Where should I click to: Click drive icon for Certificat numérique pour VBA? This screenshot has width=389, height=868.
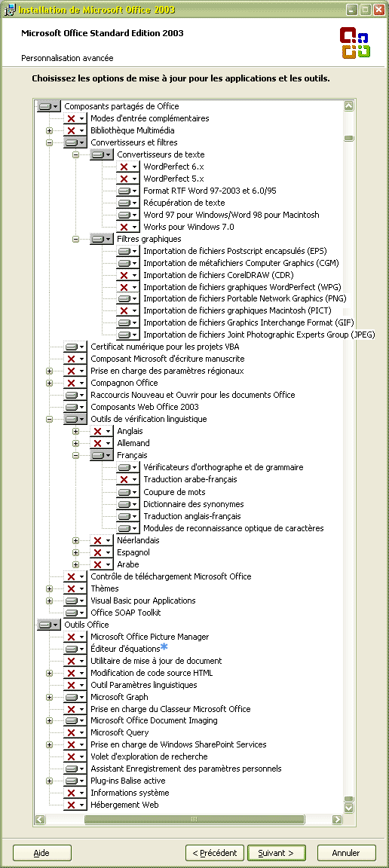tap(71, 347)
